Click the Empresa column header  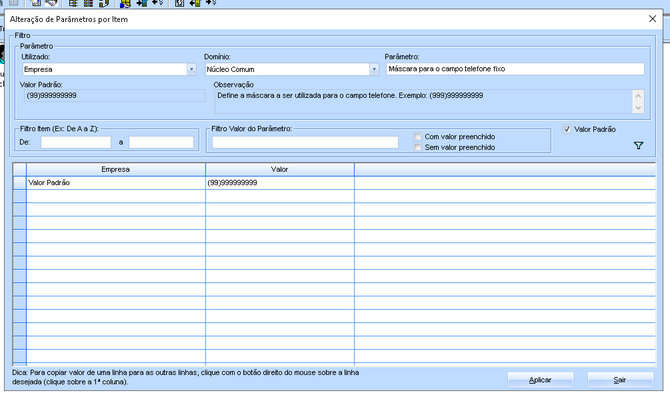pos(116,170)
